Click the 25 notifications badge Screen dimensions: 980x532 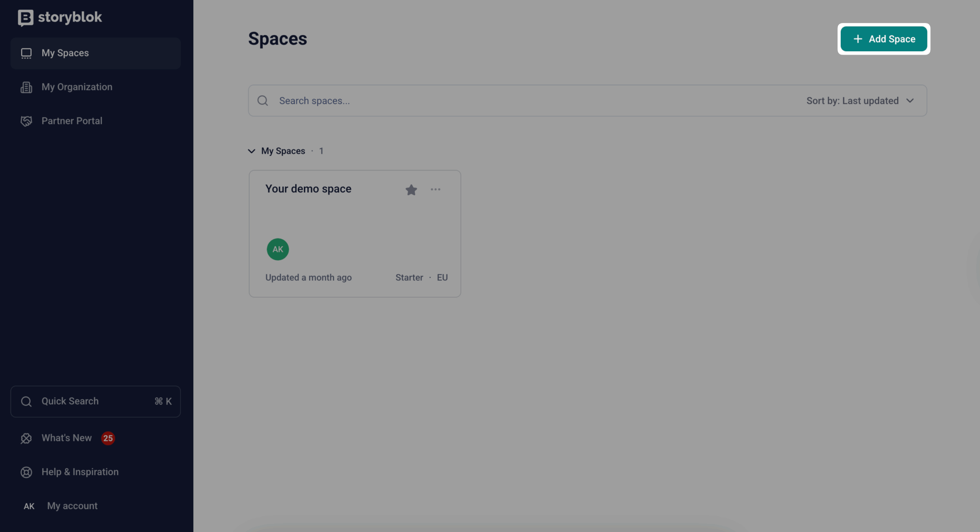(x=108, y=438)
